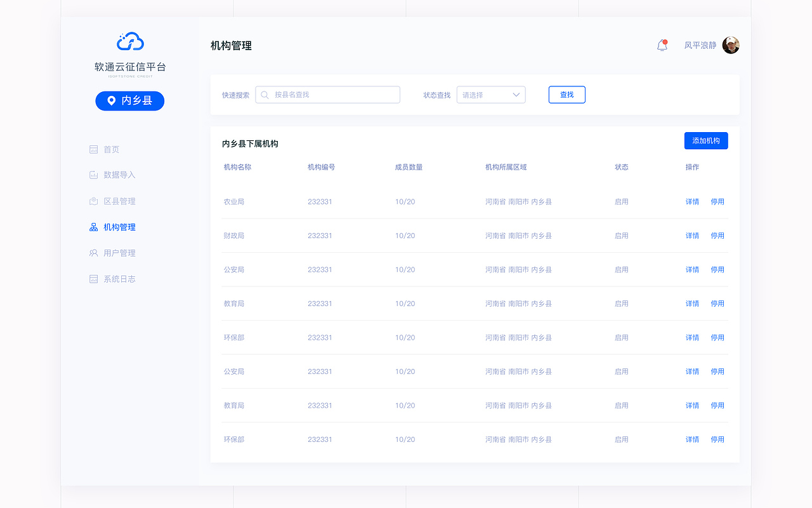The image size is (812, 508).
Task: Click the cloud logo of 软通云征信平台
Action: click(x=130, y=42)
